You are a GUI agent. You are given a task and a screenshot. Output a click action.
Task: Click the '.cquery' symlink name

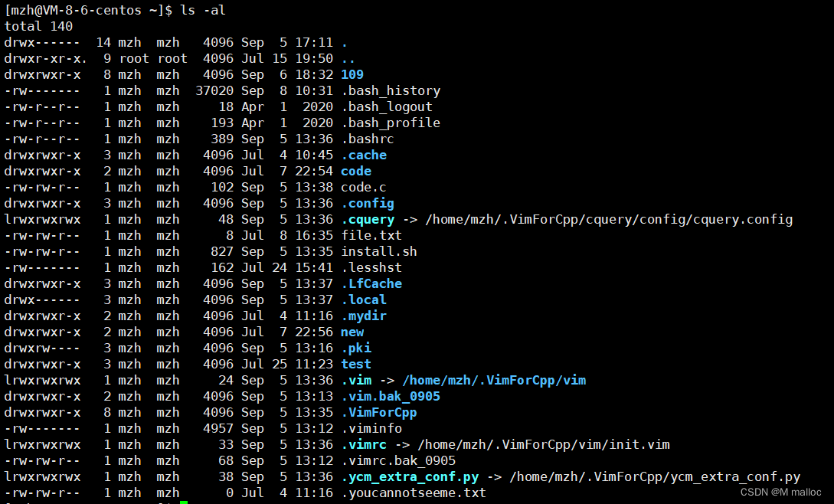[x=368, y=219]
